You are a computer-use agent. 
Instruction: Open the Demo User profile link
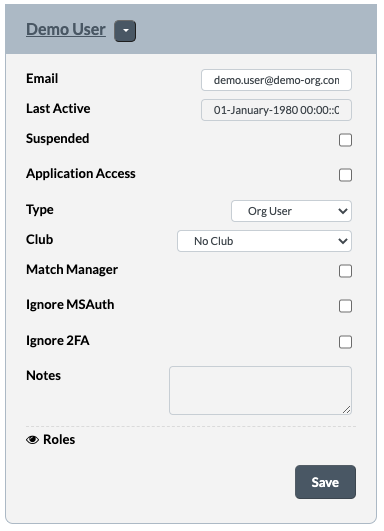[66, 29]
